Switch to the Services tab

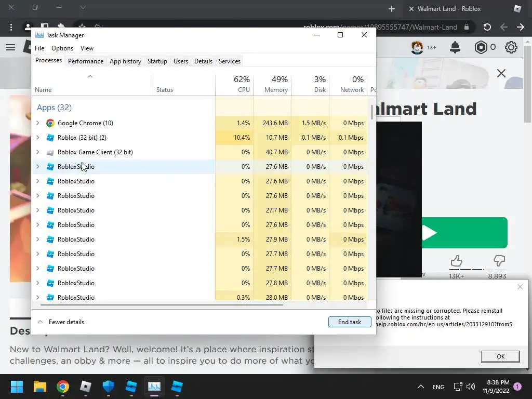tap(229, 61)
